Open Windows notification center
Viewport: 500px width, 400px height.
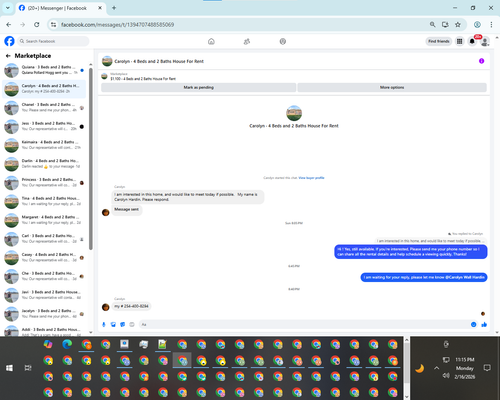[487, 368]
